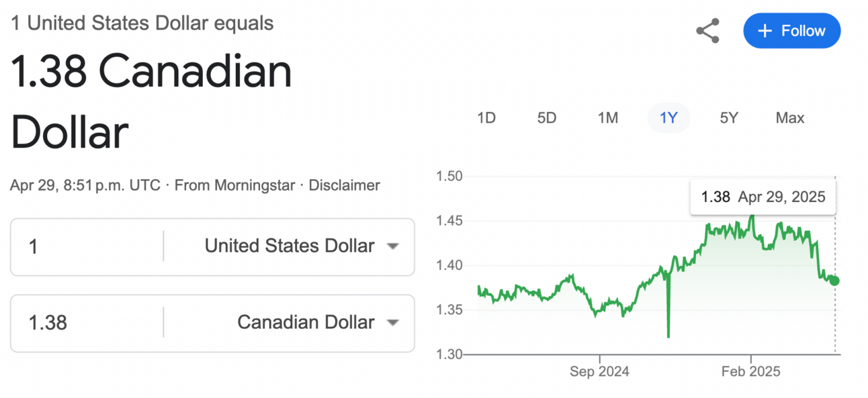Image resolution: width=868 pixels, height=398 pixels.
Task: Select the 1Y chart range
Action: coord(668,118)
